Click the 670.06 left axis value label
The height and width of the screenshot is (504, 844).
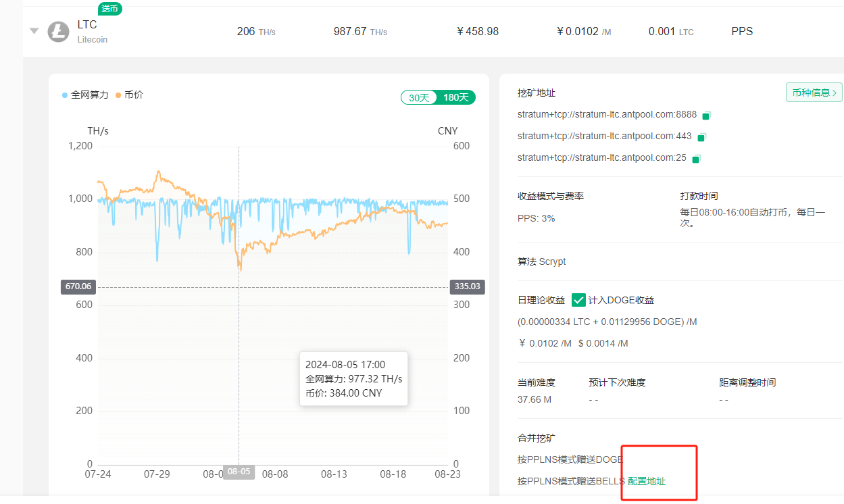click(78, 286)
